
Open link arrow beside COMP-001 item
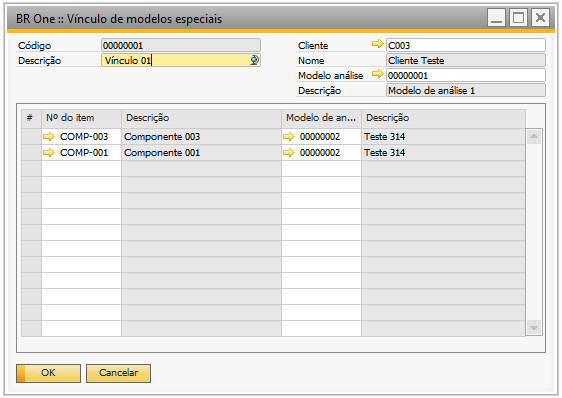coord(49,153)
